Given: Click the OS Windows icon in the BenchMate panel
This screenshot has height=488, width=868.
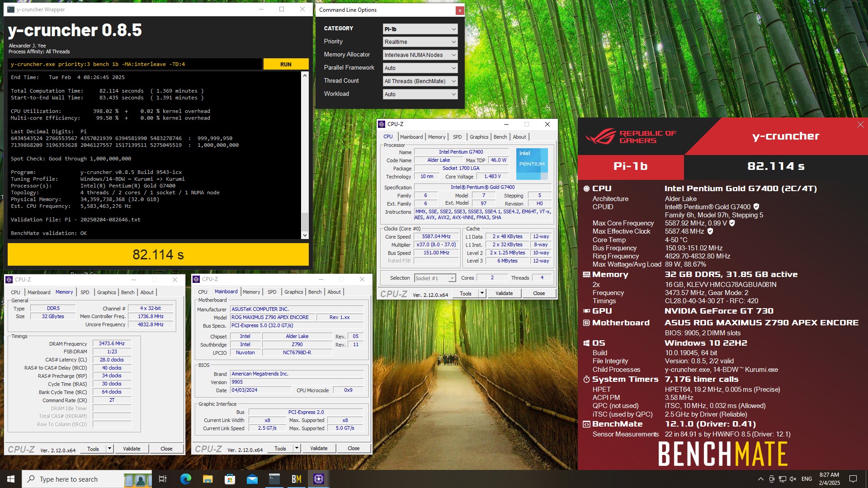Looking at the screenshot, I should [586, 343].
